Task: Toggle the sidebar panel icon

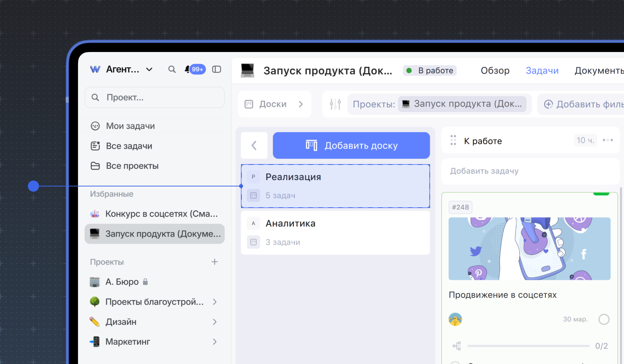Action: 217,69
